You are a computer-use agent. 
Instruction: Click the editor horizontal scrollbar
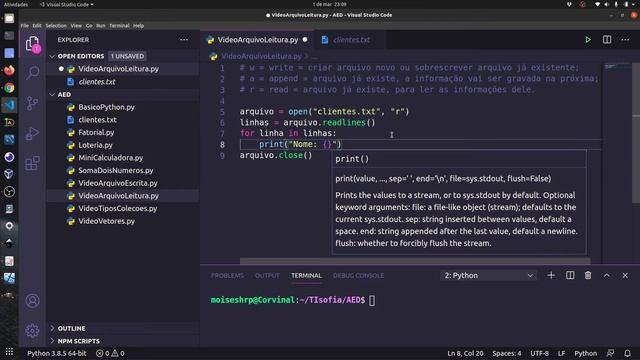tap(415, 260)
